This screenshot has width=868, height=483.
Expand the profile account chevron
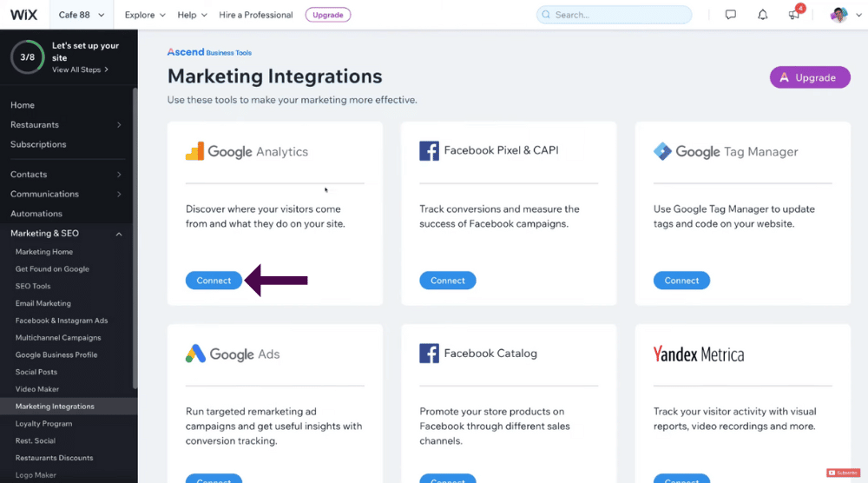(x=858, y=15)
